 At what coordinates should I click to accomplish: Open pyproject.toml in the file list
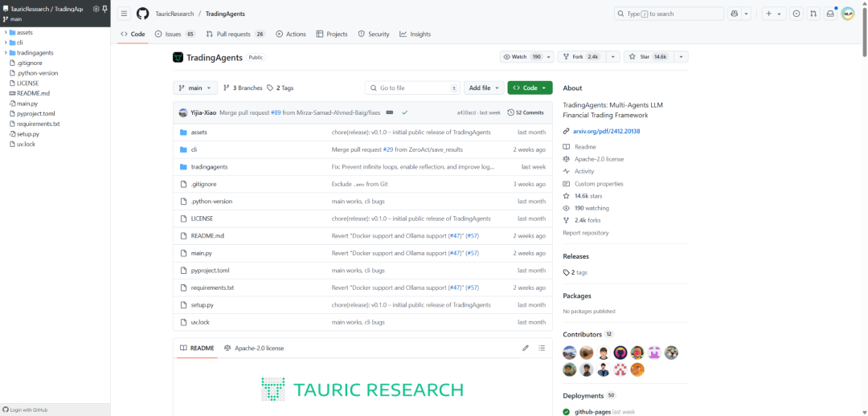pos(210,271)
